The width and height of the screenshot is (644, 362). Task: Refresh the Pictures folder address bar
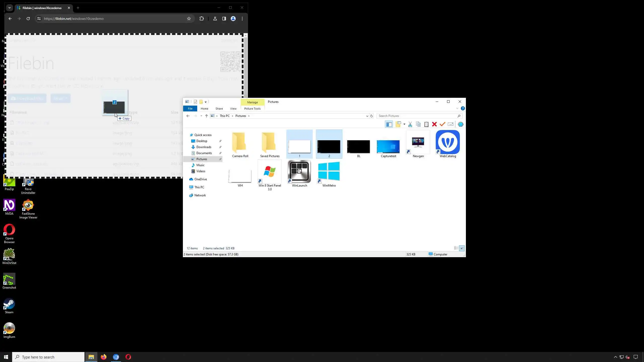coord(371,116)
